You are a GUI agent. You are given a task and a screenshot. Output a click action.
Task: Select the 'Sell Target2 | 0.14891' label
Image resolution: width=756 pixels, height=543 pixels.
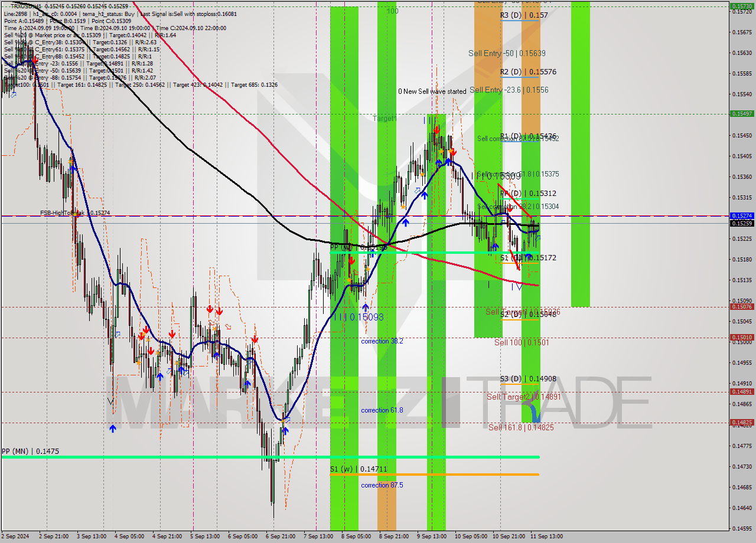[523, 397]
